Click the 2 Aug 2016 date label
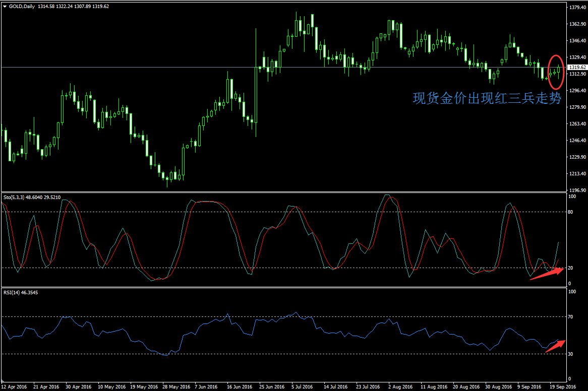 click(400, 387)
